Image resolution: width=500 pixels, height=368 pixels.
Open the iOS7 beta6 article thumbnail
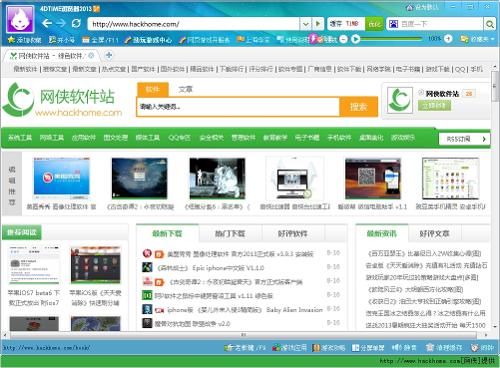[x=34, y=265]
